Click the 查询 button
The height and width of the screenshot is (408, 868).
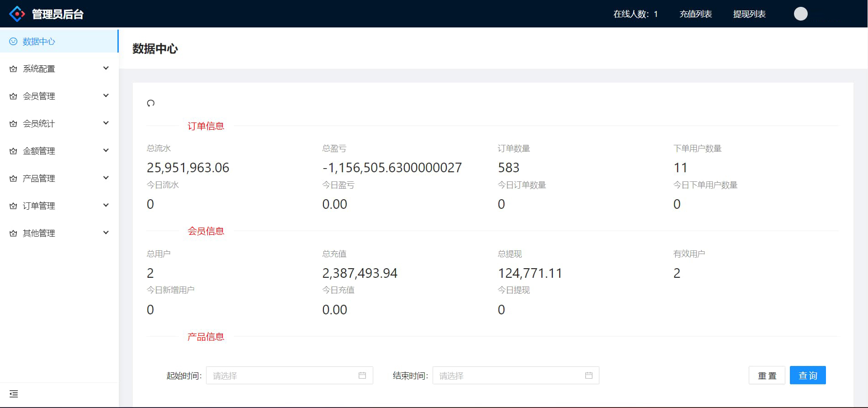808,375
